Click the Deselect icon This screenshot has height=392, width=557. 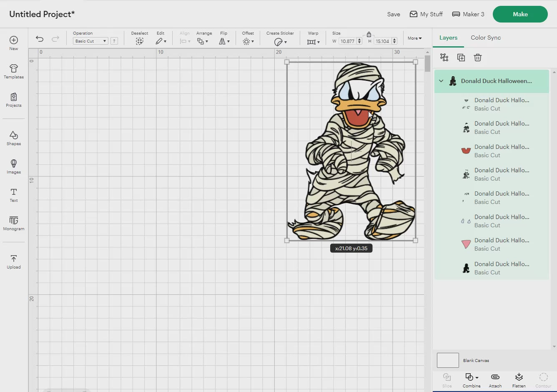[140, 41]
